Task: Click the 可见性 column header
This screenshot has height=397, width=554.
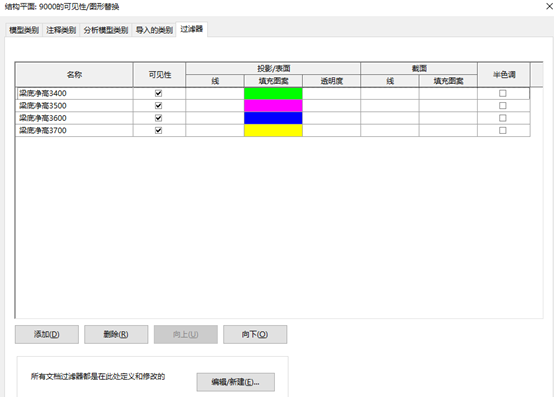Action: click(x=159, y=75)
